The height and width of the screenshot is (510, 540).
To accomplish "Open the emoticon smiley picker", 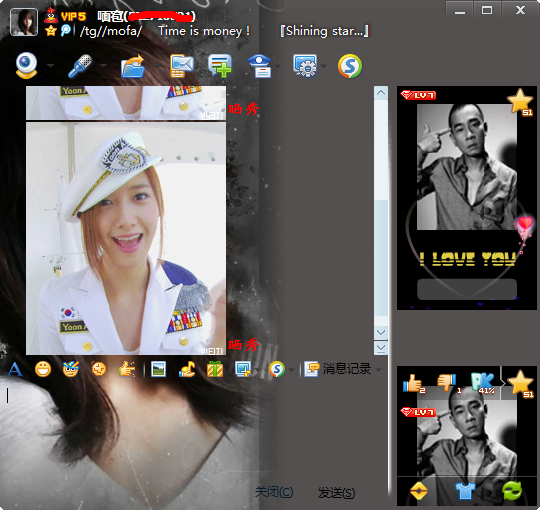I will pyautogui.click(x=43, y=370).
